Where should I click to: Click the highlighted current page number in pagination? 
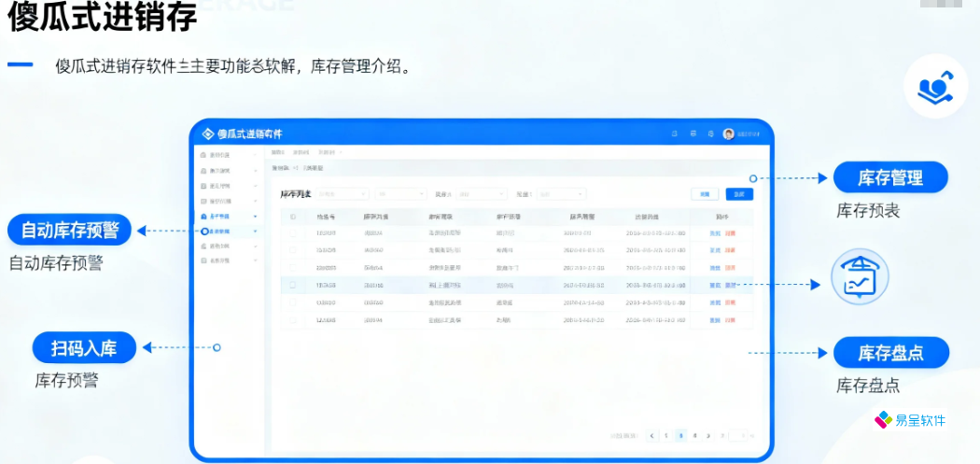click(680, 435)
